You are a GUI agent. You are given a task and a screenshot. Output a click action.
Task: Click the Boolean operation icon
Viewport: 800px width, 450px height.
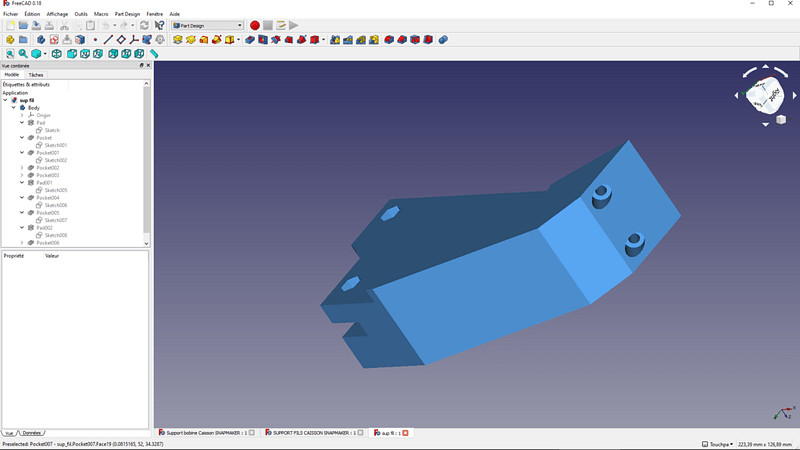(443, 40)
